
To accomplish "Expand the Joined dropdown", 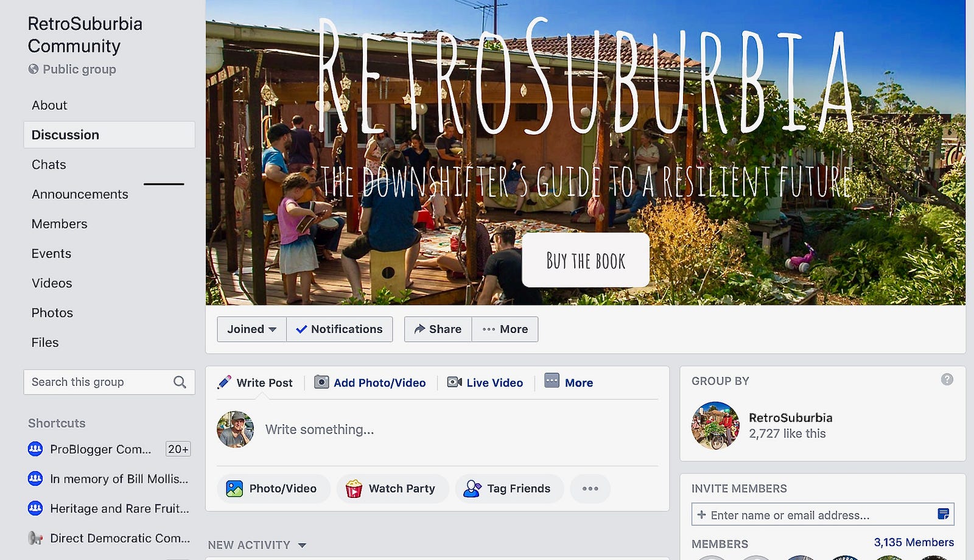I will point(252,329).
